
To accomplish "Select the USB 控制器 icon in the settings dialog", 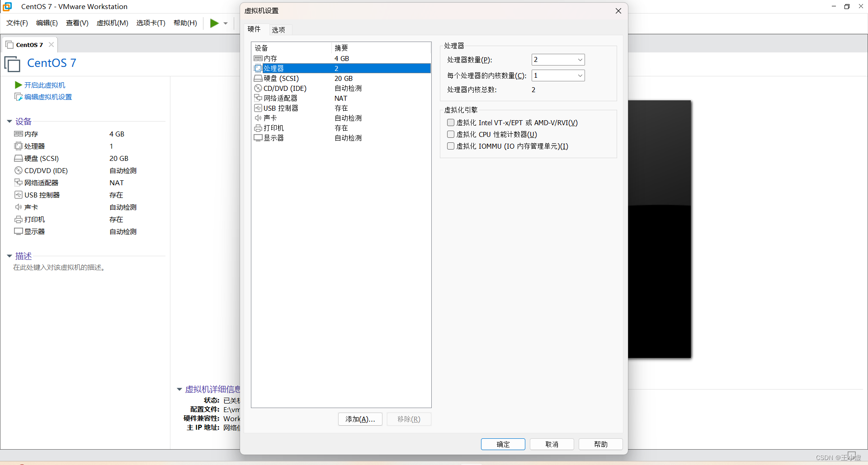I will 258,108.
